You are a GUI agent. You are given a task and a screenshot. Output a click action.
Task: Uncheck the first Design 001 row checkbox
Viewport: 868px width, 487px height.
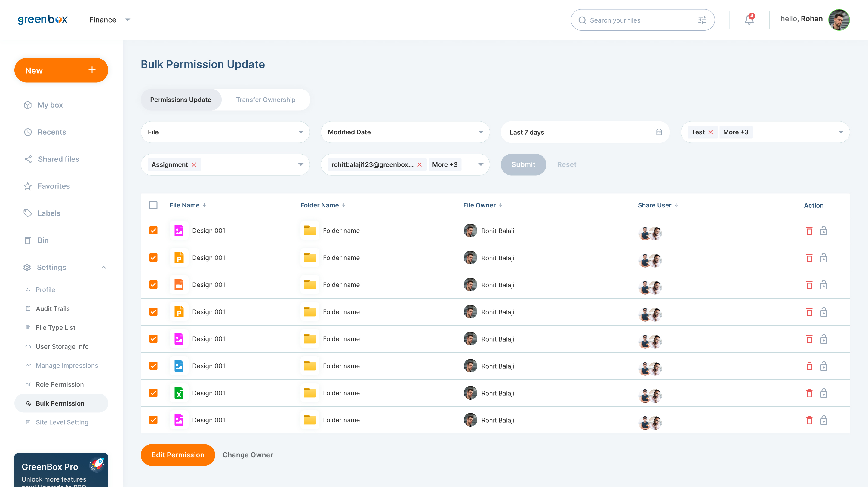click(153, 230)
